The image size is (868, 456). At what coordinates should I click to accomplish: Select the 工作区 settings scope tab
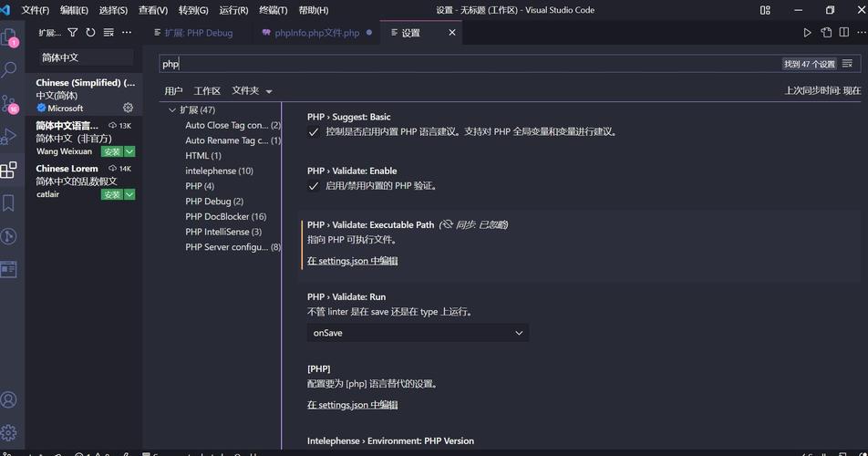207,91
